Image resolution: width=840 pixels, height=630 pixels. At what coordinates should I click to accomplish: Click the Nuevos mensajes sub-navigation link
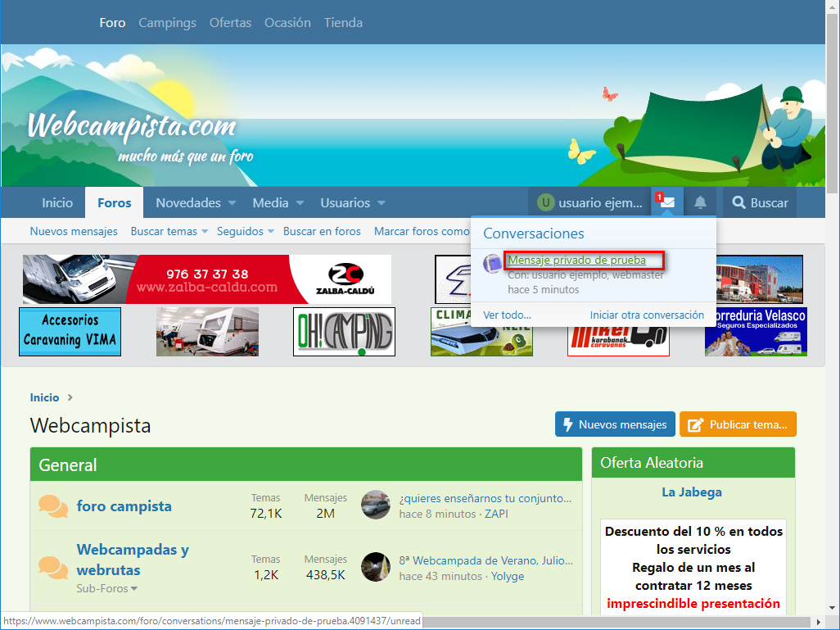pos(74,232)
